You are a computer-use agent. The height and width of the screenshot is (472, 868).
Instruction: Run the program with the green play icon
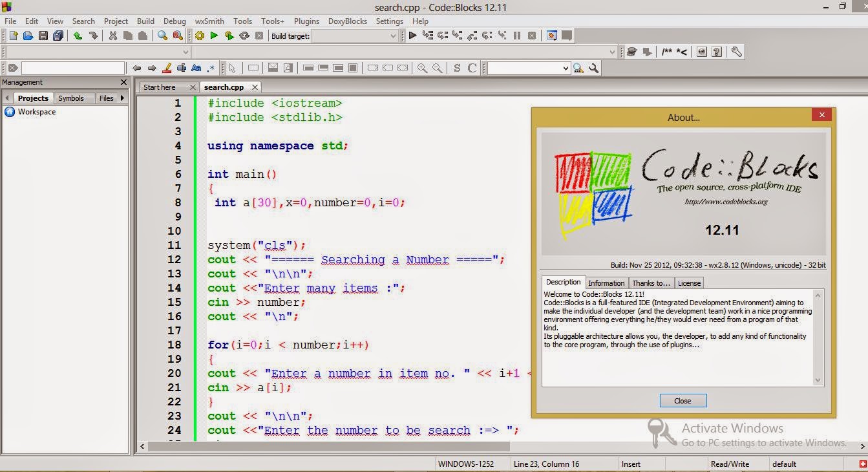[214, 36]
